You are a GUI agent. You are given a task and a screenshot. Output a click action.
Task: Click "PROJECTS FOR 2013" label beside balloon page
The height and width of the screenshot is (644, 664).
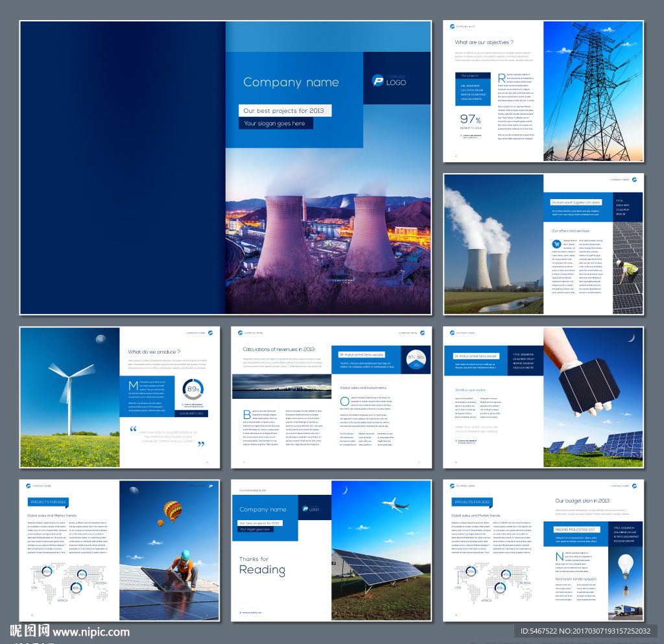point(48,502)
